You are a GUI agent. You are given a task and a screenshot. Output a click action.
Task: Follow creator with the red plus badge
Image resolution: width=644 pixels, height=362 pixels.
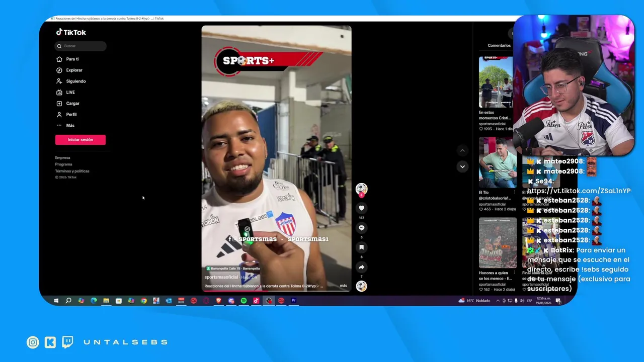361,195
